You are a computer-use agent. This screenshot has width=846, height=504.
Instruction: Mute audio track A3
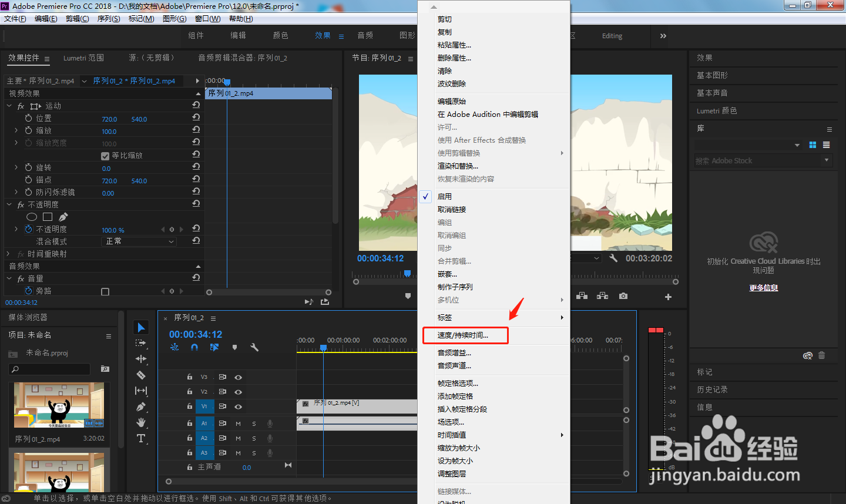pyautogui.click(x=238, y=453)
